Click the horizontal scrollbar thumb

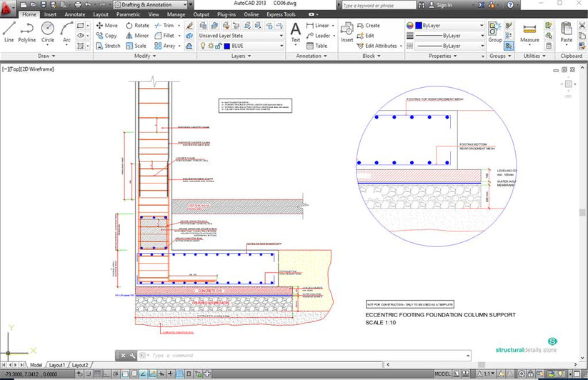pyautogui.click(x=482, y=364)
